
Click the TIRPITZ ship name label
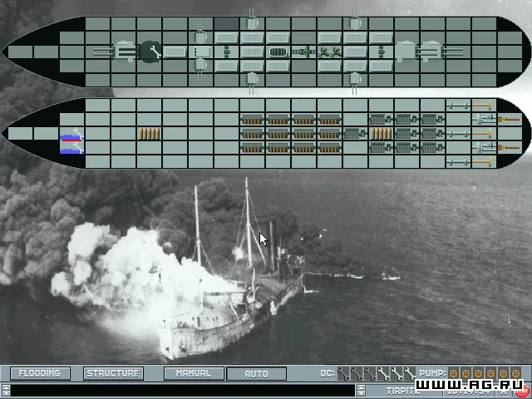tap(401, 390)
